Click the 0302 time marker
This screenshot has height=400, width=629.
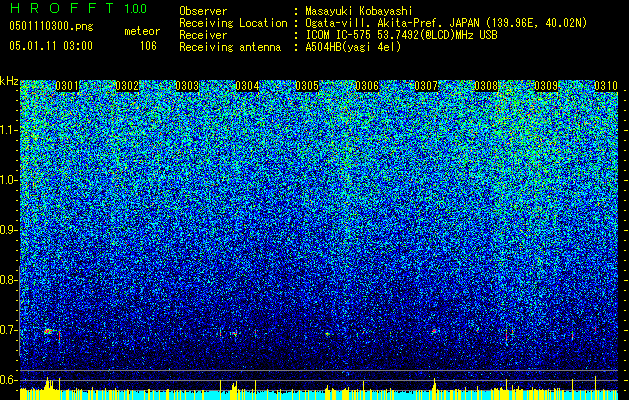point(127,86)
